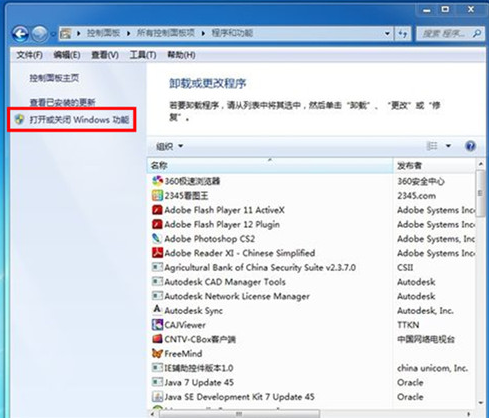This screenshot has height=418, width=489.
Task: Click the Java 7 Update 45 icon
Action: [x=157, y=382]
